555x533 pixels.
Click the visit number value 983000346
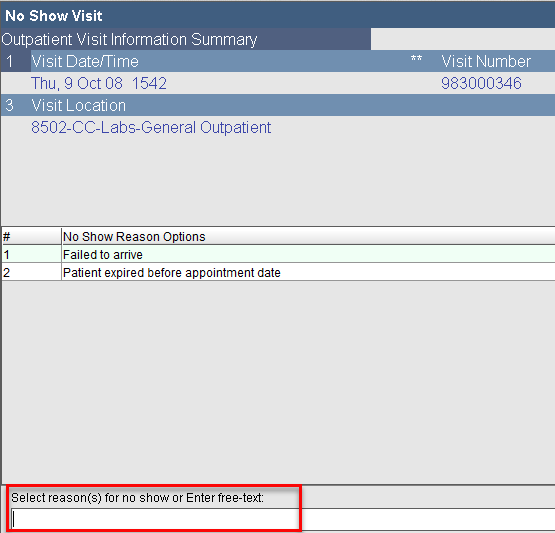point(481,84)
